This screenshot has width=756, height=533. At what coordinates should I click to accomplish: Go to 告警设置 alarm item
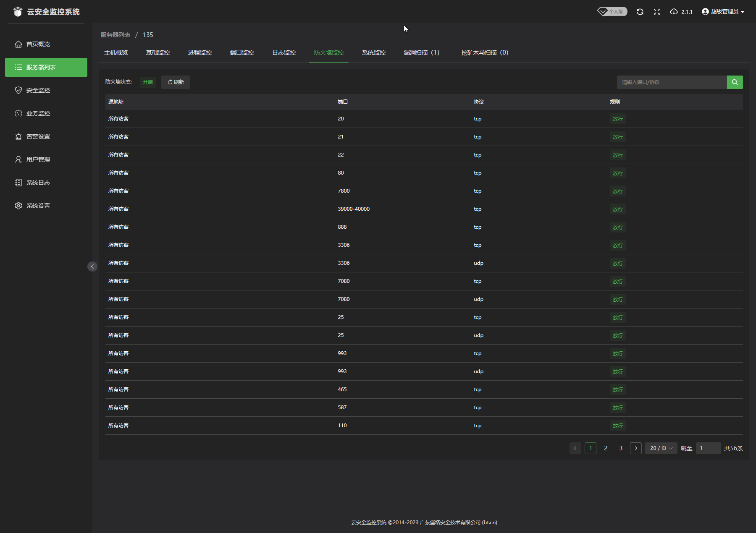[x=38, y=136]
